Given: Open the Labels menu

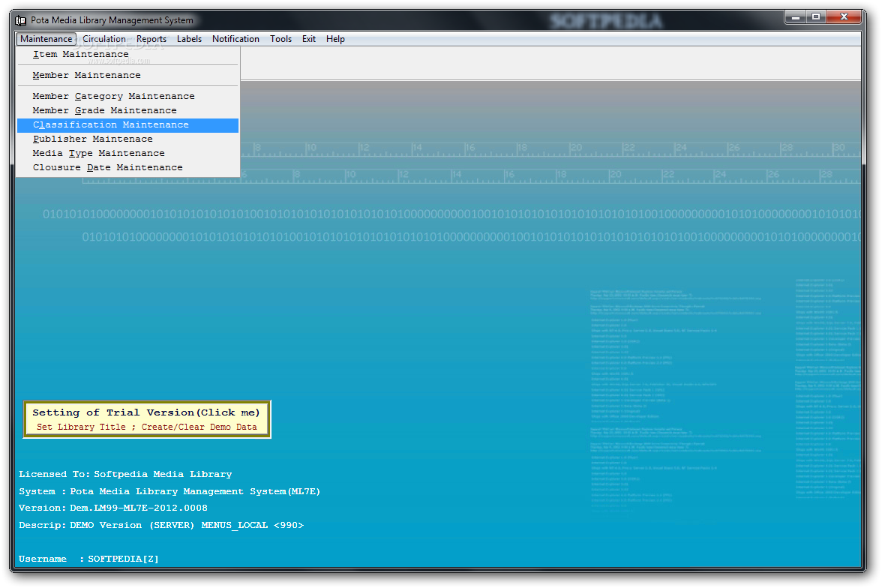Looking at the screenshot, I should coord(189,39).
